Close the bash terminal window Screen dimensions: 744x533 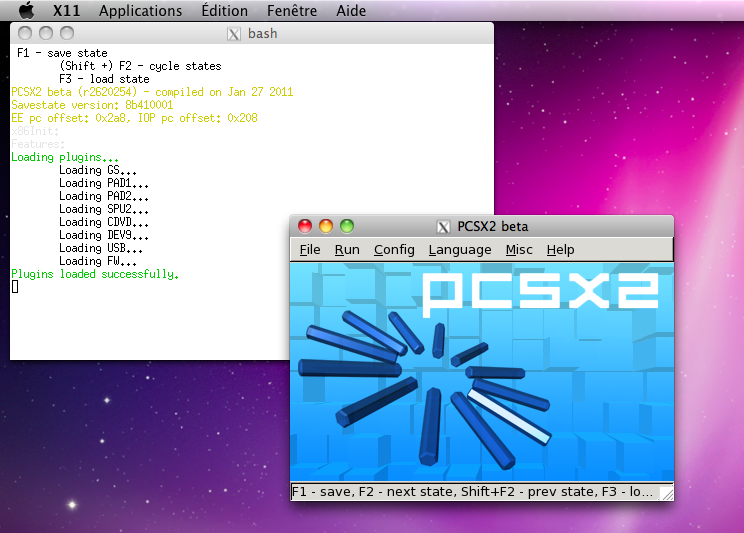point(25,33)
